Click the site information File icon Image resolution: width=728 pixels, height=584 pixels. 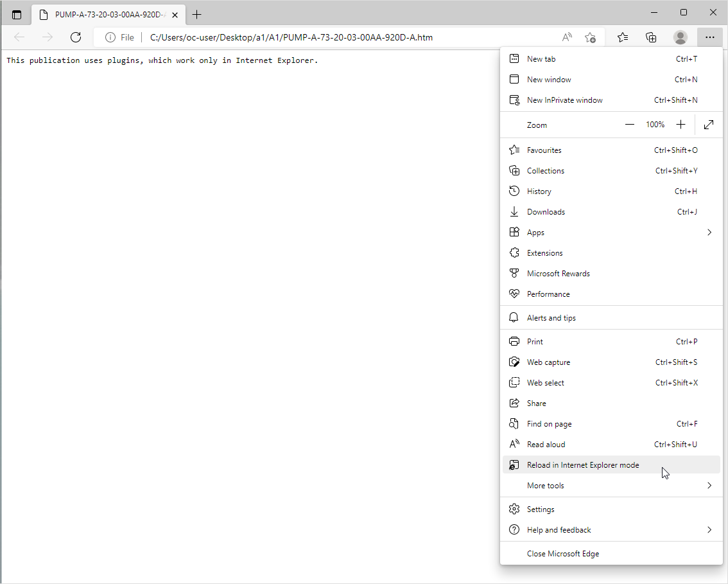click(119, 37)
